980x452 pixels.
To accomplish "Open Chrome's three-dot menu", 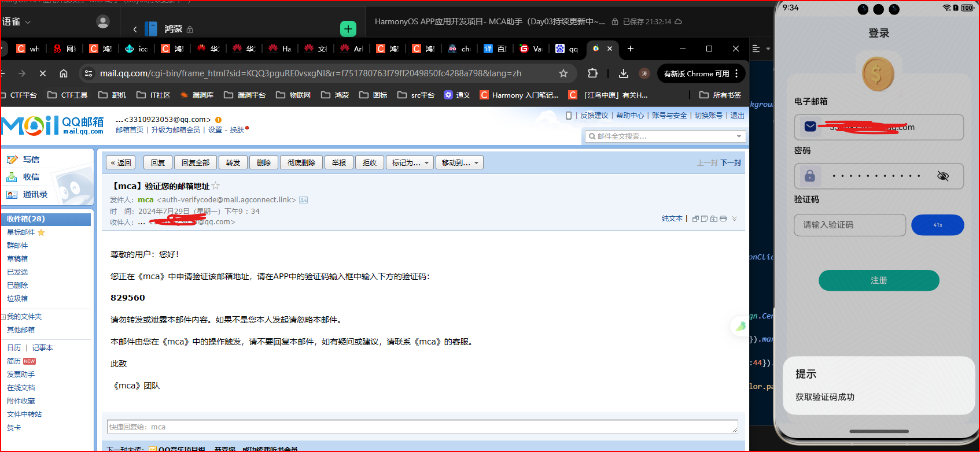I will click(736, 73).
